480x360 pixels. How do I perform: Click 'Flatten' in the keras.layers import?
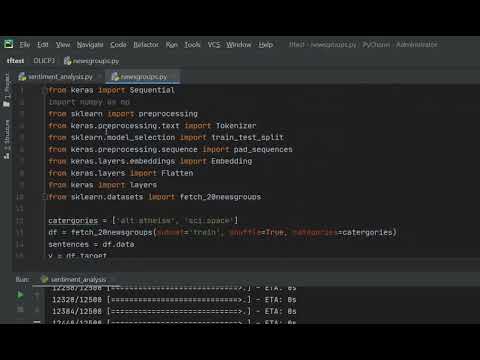point(177,173)
